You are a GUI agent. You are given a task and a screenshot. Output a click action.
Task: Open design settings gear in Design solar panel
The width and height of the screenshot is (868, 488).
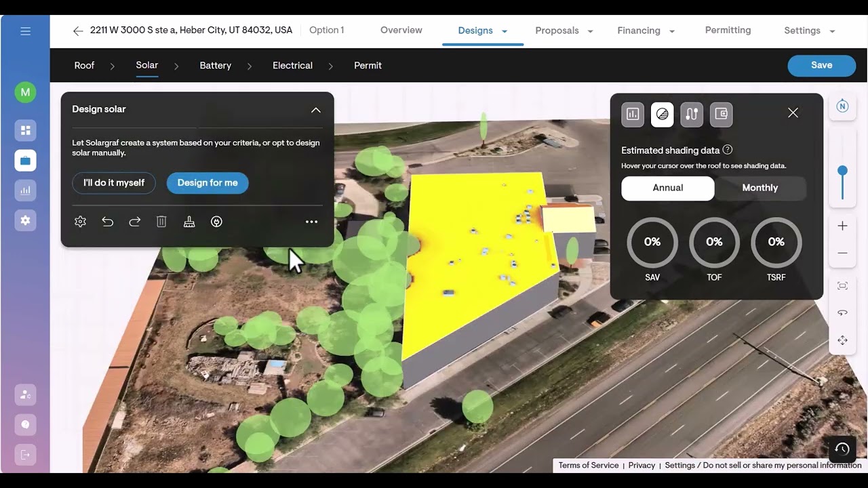80,222
